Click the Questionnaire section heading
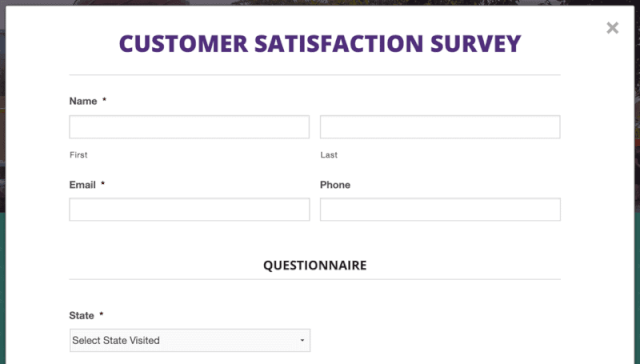Screen dimensions: 640x364 315,265
